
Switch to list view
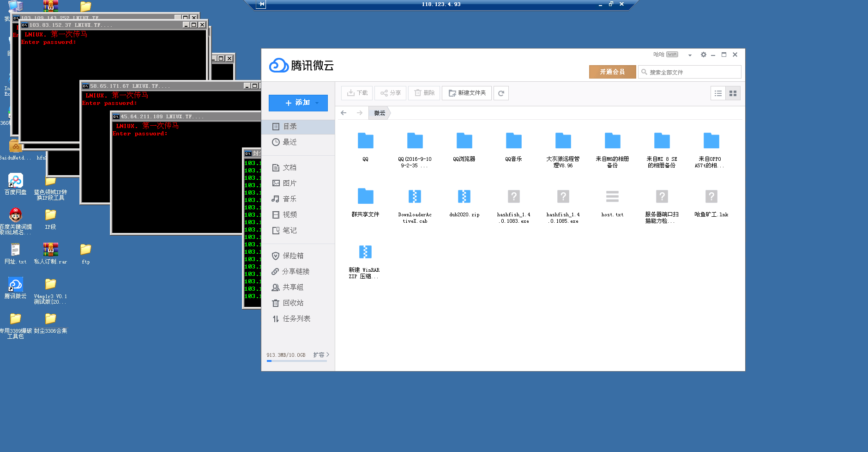pos(718,93)
